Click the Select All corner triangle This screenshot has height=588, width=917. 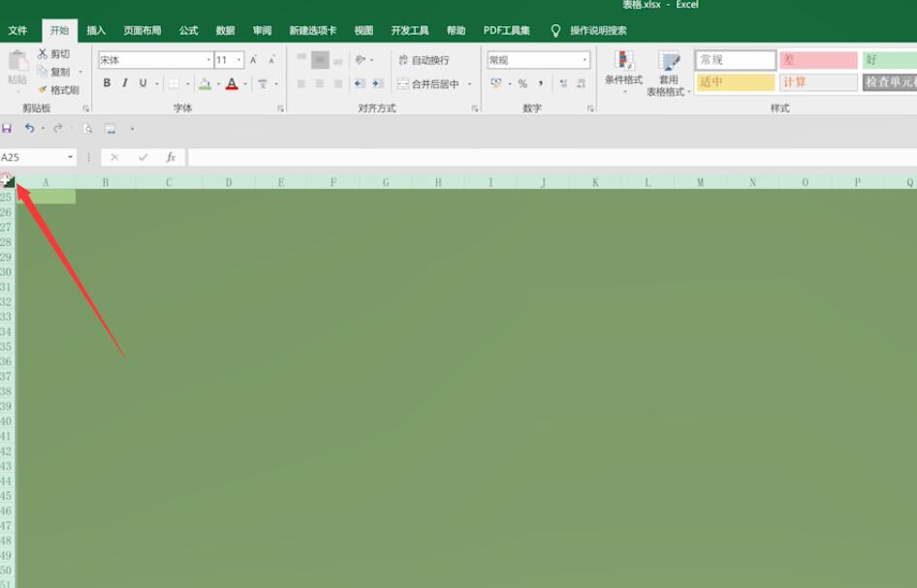tap(8, 182)
